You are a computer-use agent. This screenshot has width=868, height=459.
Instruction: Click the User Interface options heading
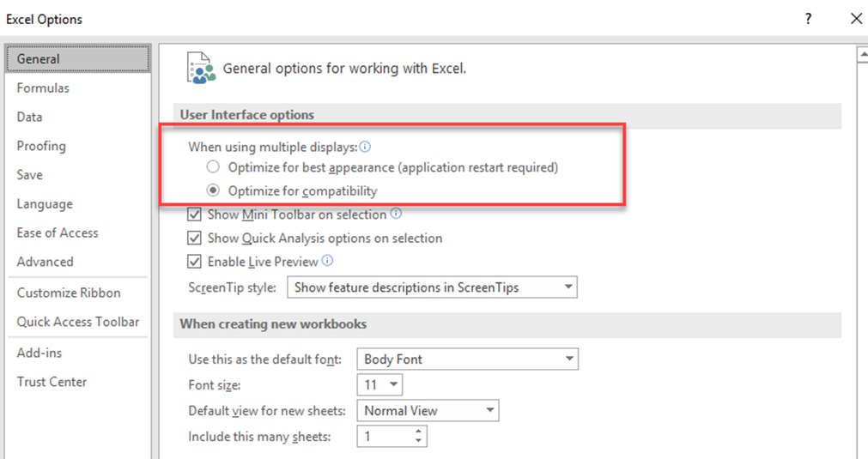tap(247, 114)
